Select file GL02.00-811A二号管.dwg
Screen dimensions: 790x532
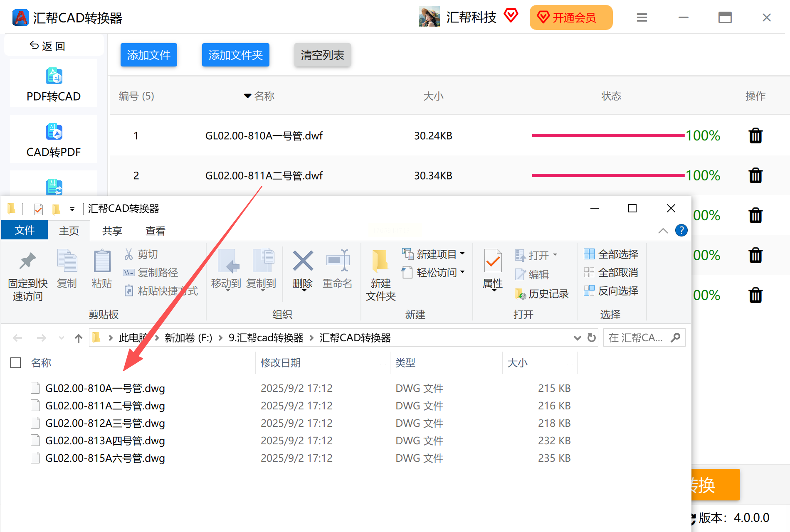click(105, 406)
